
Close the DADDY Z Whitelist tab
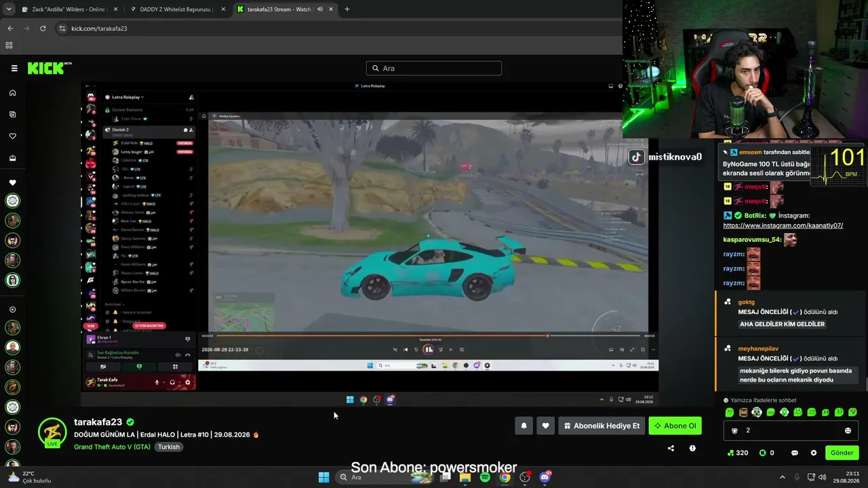click(x=222, y=9)
